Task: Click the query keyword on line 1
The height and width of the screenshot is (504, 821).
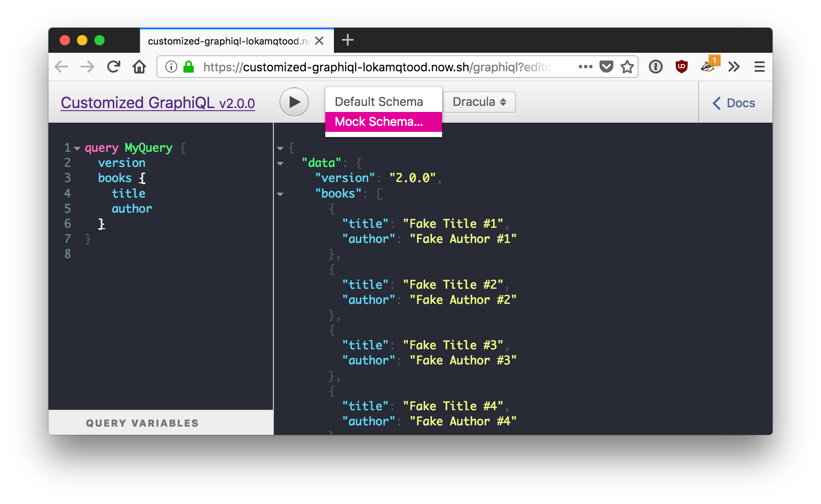Action: click(102, 148)
